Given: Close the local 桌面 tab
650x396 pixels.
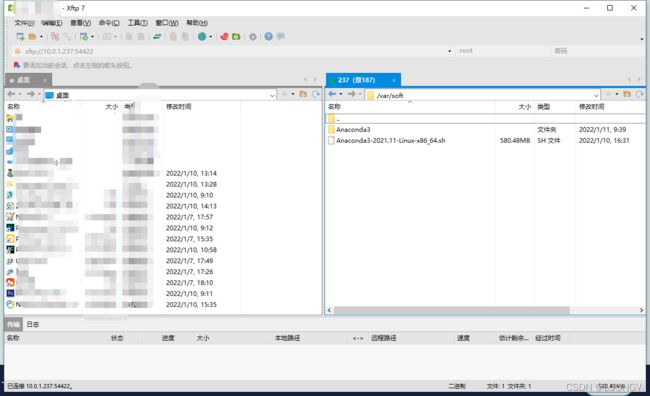Looking at the screenshot, I should 44,80.
